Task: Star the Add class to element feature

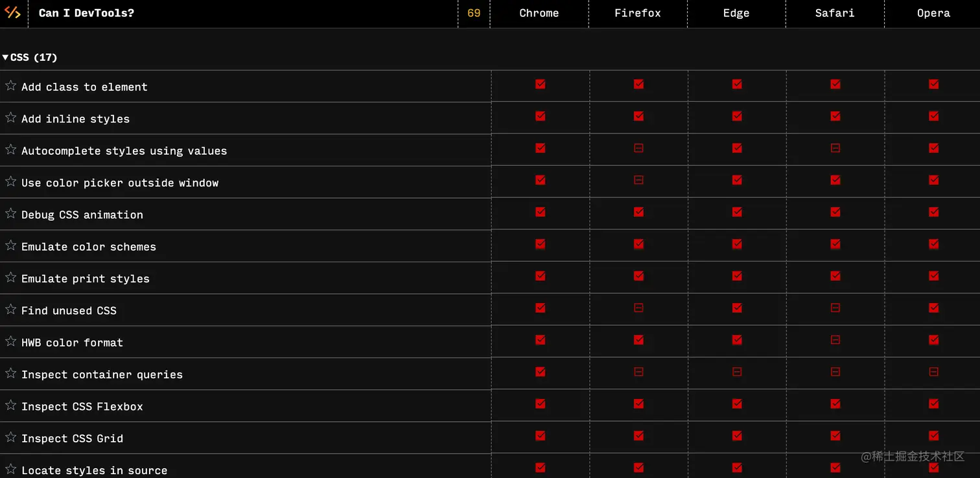Action: pos(10,85)
